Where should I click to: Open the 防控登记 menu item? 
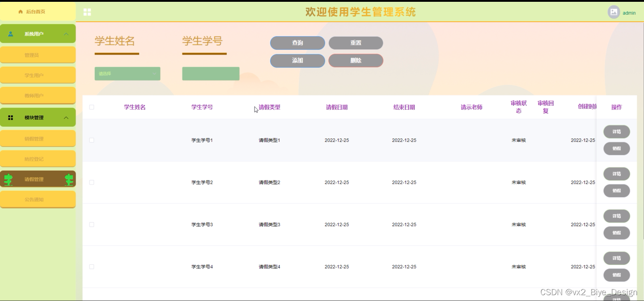[38, 159]
